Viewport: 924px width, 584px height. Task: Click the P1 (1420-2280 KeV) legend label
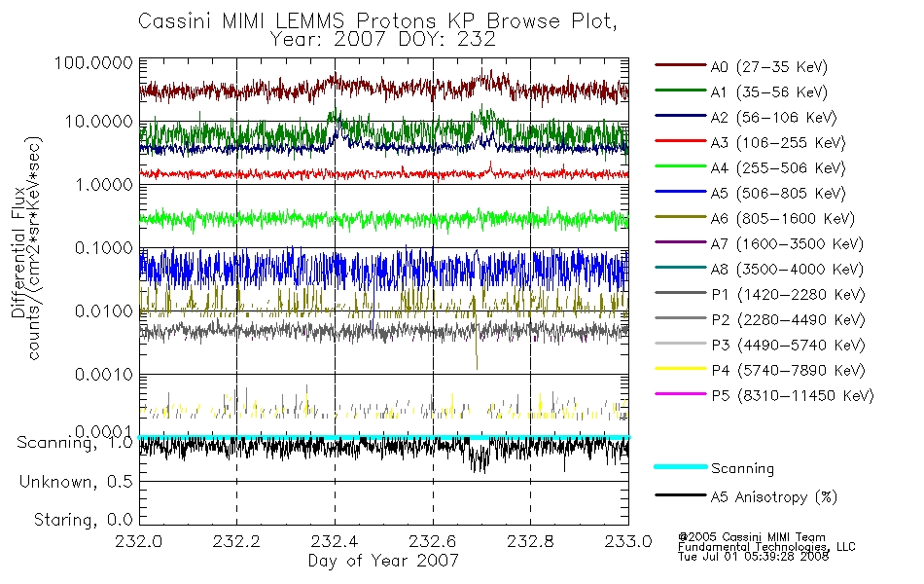coord(788,295)
